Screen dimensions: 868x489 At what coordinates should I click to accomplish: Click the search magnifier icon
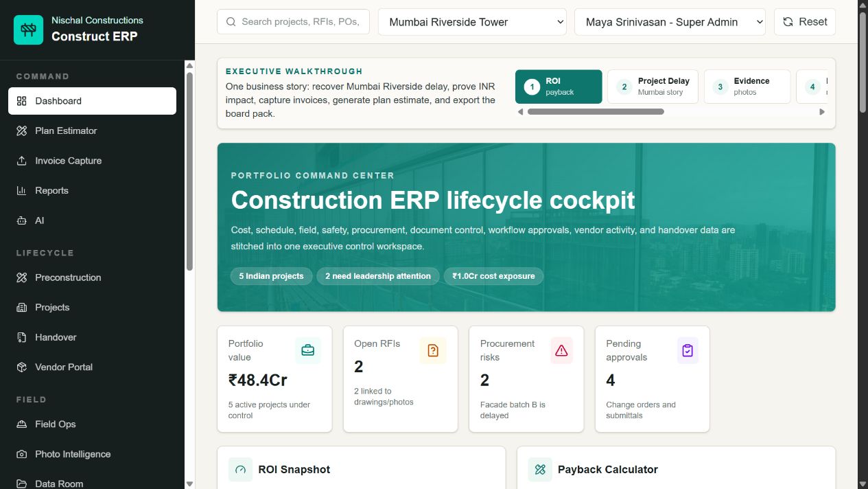tap(231, 22)
